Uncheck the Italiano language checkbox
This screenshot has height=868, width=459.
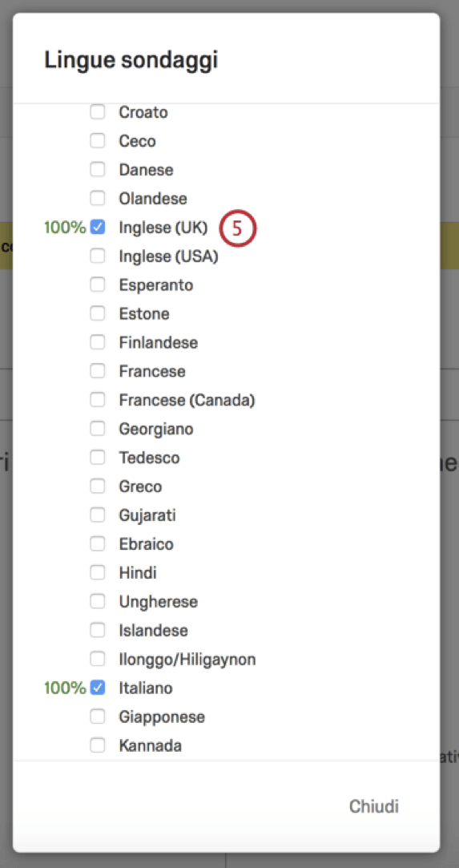tap(98, 688)
